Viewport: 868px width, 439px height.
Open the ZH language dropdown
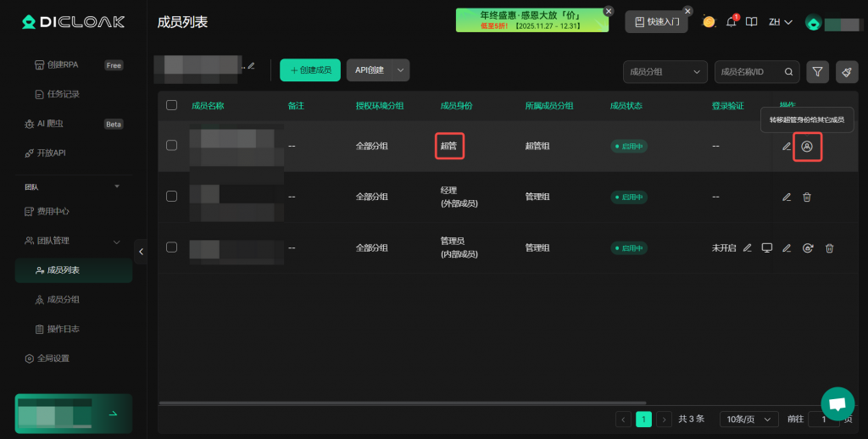point(780,22)
